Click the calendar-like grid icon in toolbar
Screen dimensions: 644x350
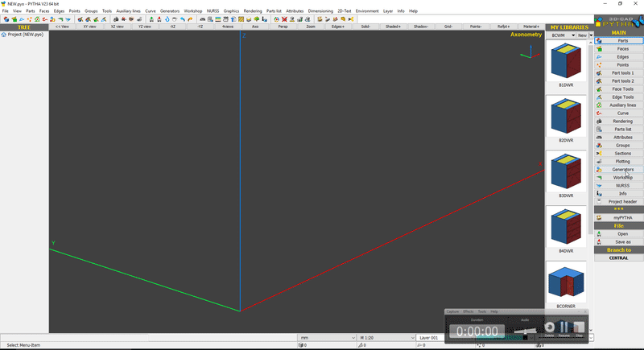[225, 19]
